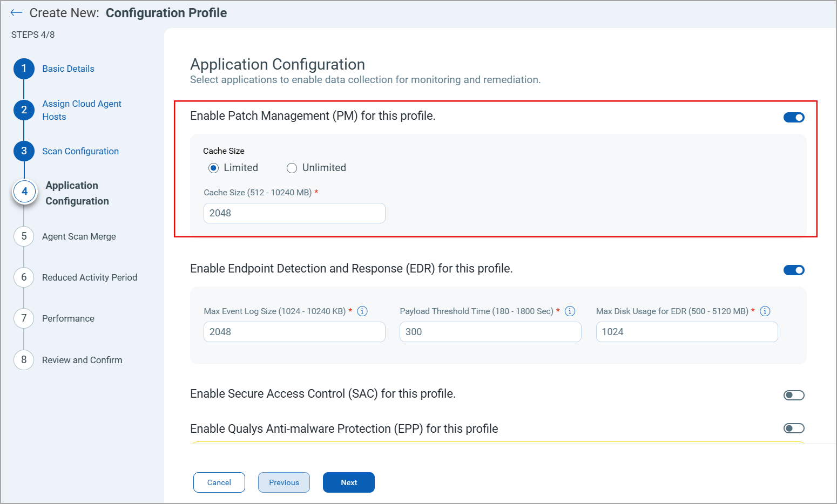Click the step 1 Basic Details circle
The height and width of the screenshot is (504, 837).
pos(24,69)
